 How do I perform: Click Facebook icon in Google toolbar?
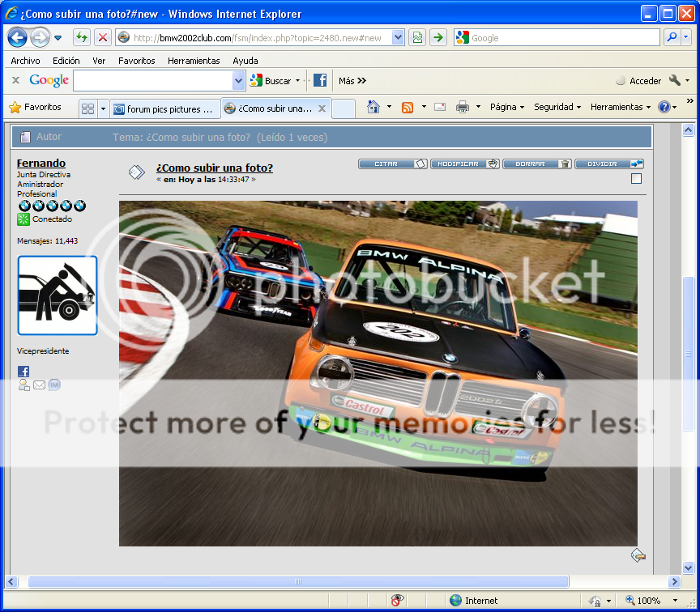(320, 80)
